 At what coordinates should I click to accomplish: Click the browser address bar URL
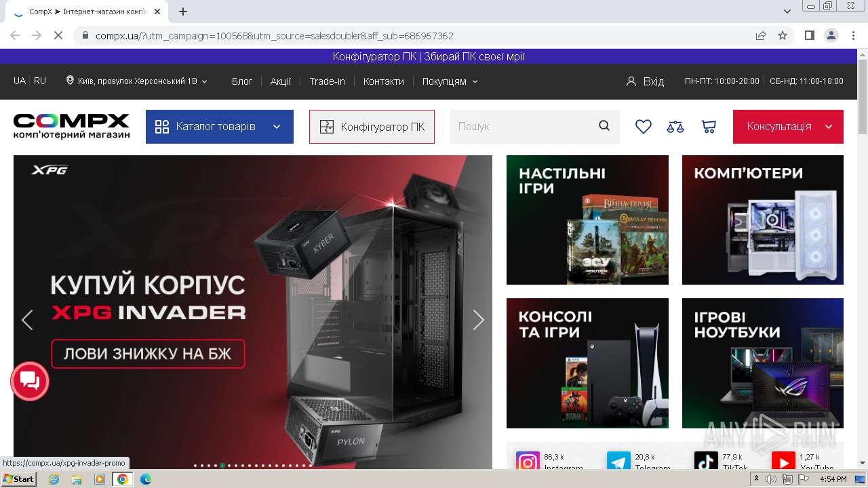(x=275, y=36)
